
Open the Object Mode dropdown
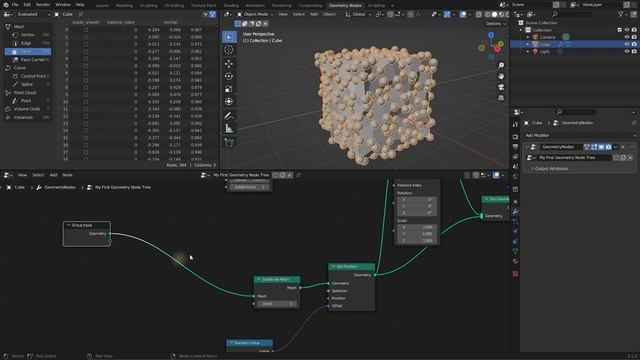[x=255, y=14]
